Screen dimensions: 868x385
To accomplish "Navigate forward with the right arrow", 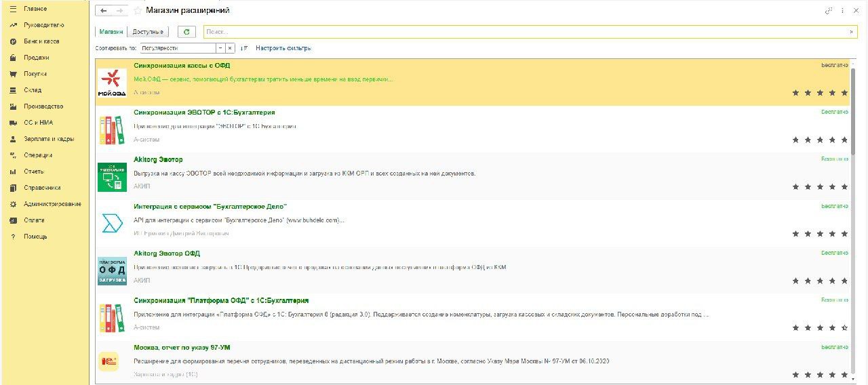I will click(x=120, y=11).
